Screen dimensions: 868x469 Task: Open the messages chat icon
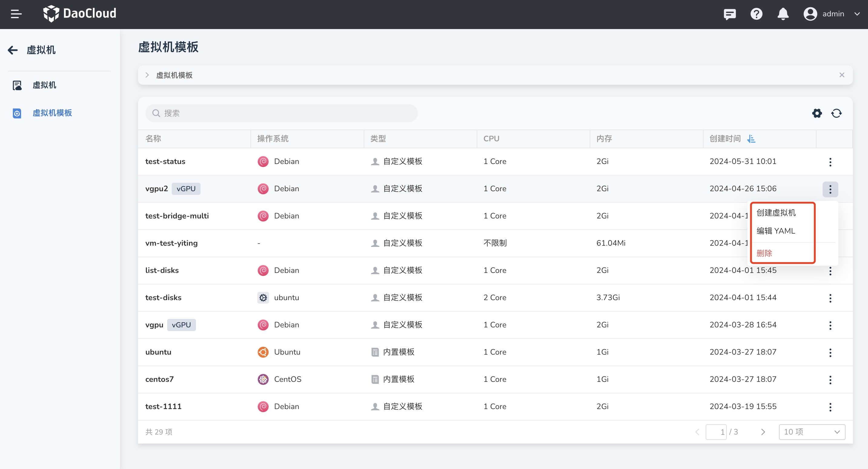coord(730,14)
